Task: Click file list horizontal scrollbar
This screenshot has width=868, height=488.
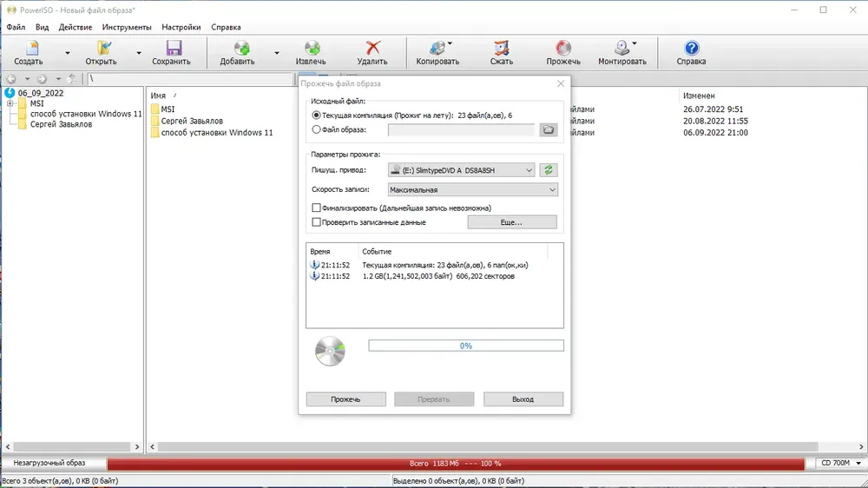Action: point(488,446)
